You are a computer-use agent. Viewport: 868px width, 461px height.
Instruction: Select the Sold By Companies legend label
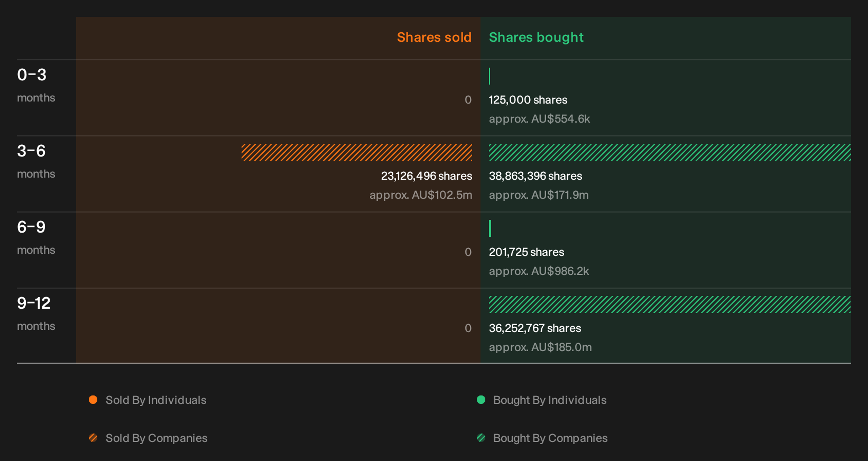pos(156,438)
